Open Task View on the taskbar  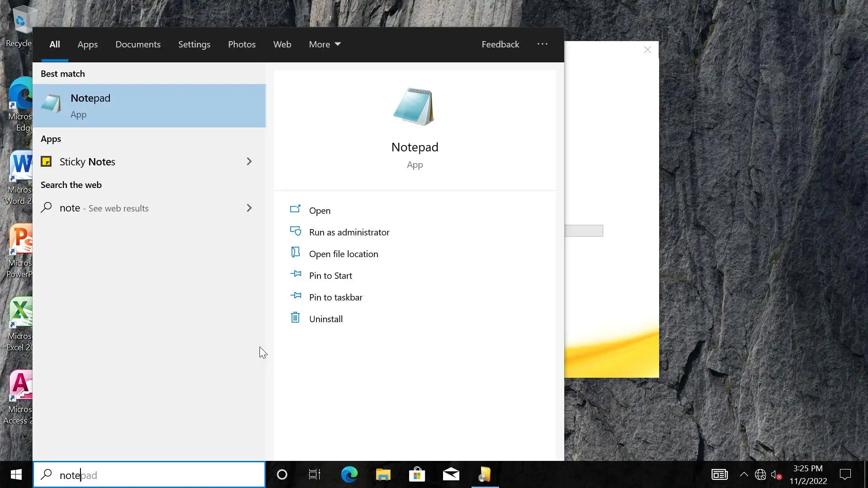coord(315,474)
